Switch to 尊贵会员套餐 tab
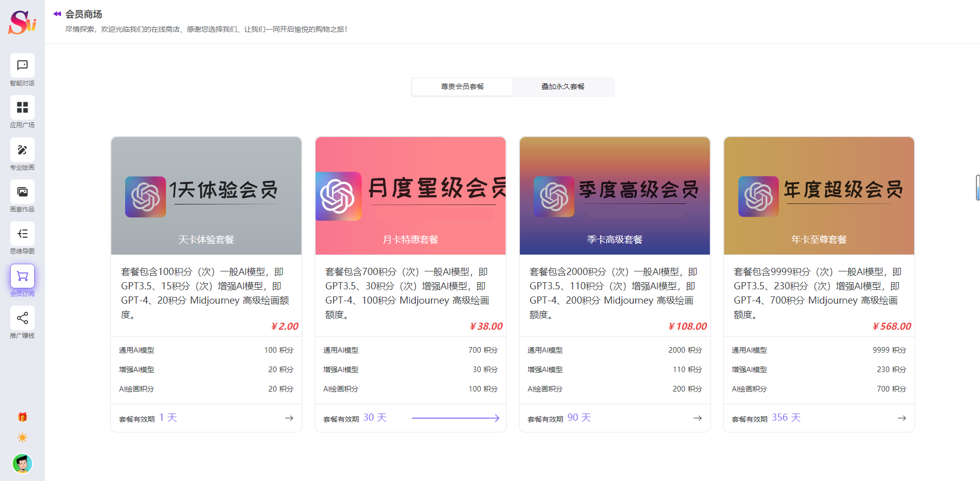 click(x=462, y=87)
